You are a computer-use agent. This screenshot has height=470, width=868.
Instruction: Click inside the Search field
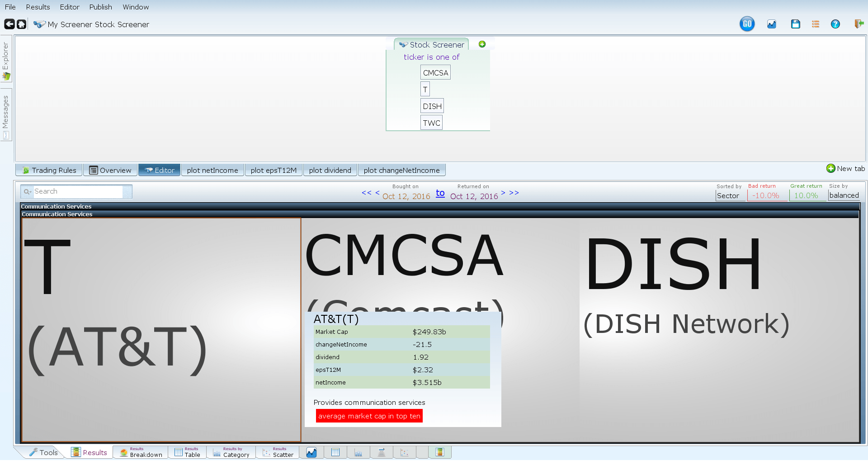78,191
